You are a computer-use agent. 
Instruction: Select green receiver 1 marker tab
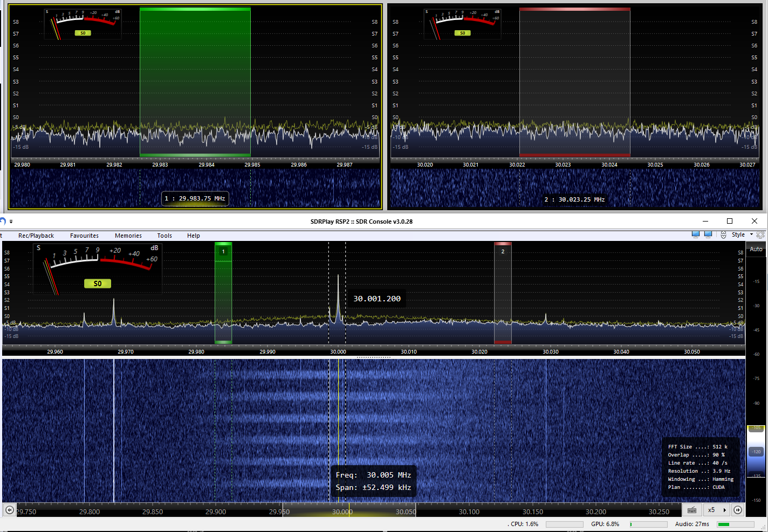coord(223,251)
